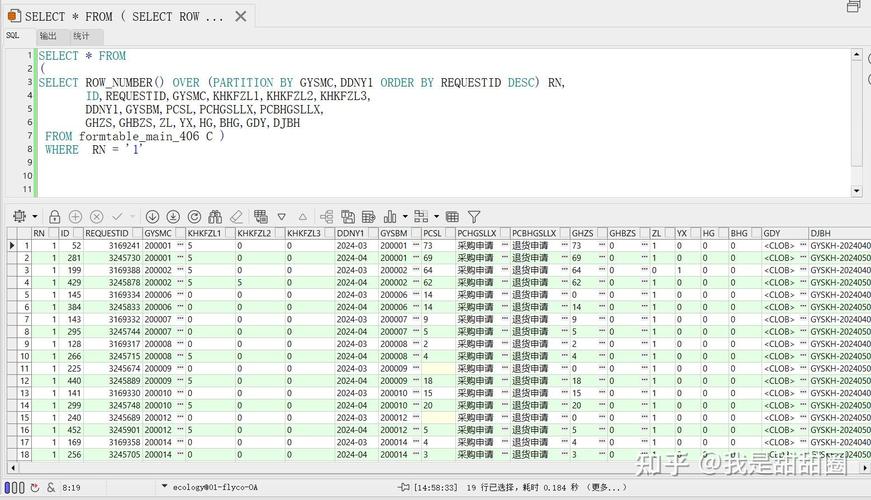Switch to the 输出 tab
Viewport: 871px width, 500px height.
pos(48,36)
